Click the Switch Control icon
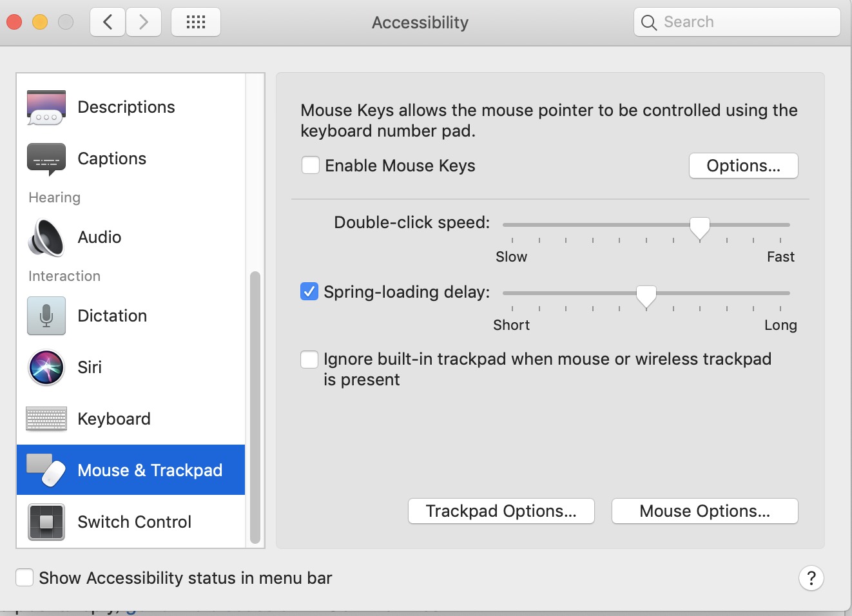Viewport: 852px width, 616px height. coord(46,522)
